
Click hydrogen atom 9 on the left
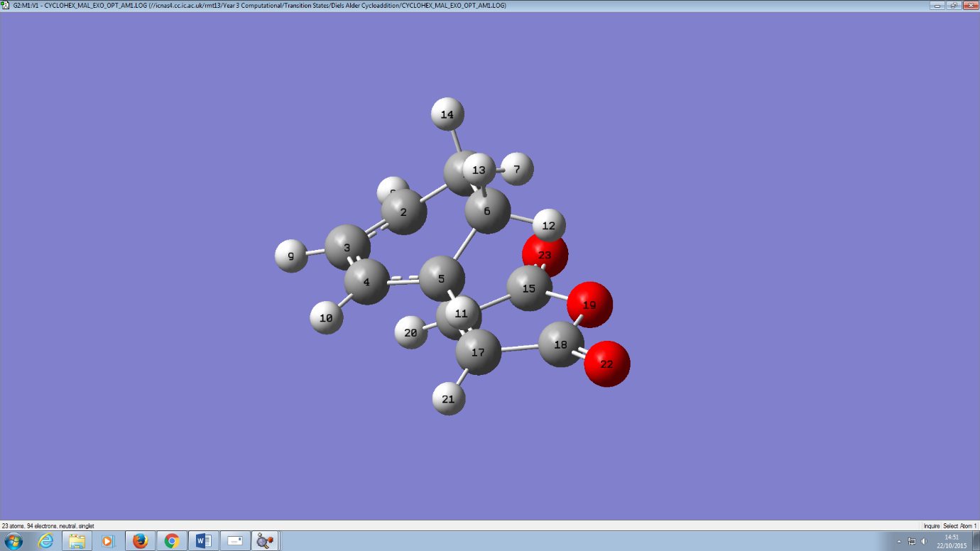click(290, 256)
